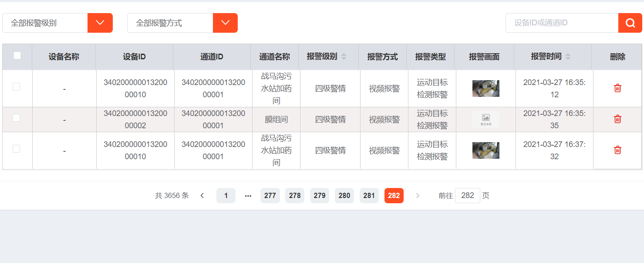Click the 报警方式 column header
The image size is (644, 263).
pos(383,57)
